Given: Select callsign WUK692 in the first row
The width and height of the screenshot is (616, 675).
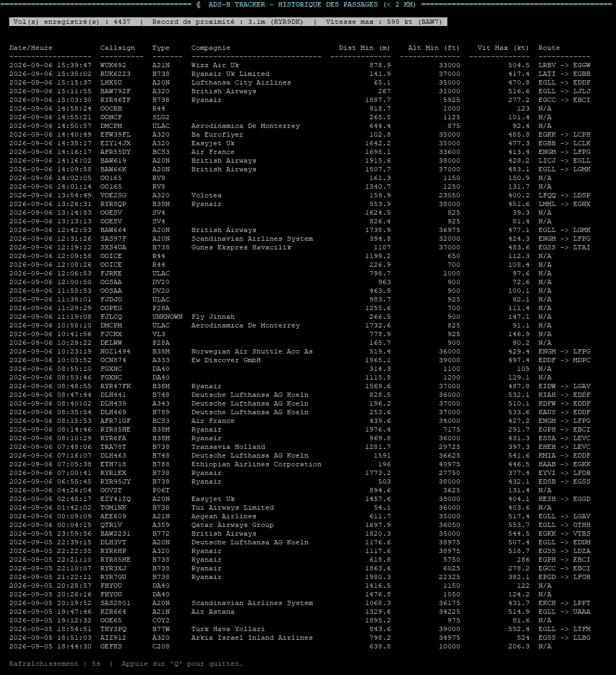Looking at the screenshot, I should tap(113, 65).
